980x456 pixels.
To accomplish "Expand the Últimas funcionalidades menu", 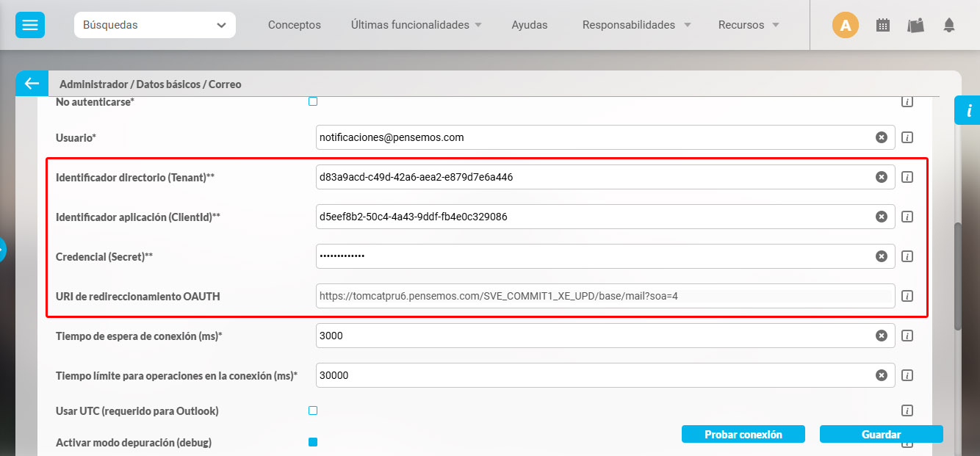I will (x=416, y=25).
